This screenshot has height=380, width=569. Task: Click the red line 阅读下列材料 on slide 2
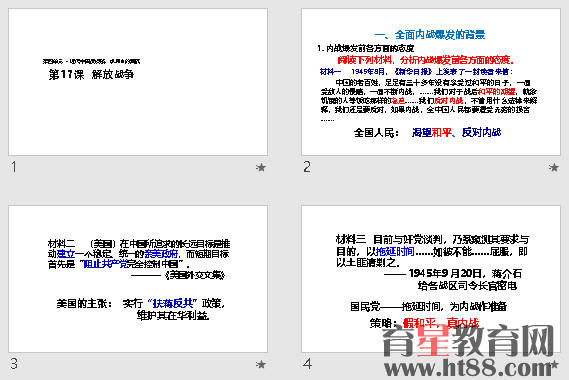[426, 60]
